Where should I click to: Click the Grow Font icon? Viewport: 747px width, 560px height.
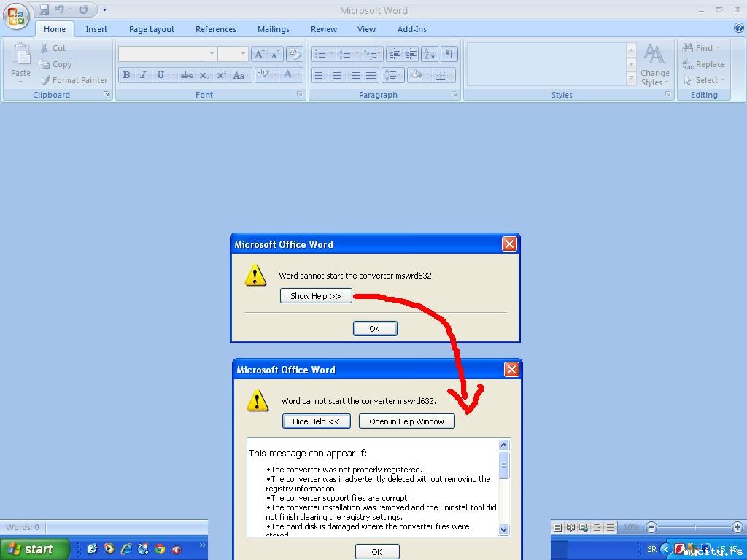(x=259, y=54)
